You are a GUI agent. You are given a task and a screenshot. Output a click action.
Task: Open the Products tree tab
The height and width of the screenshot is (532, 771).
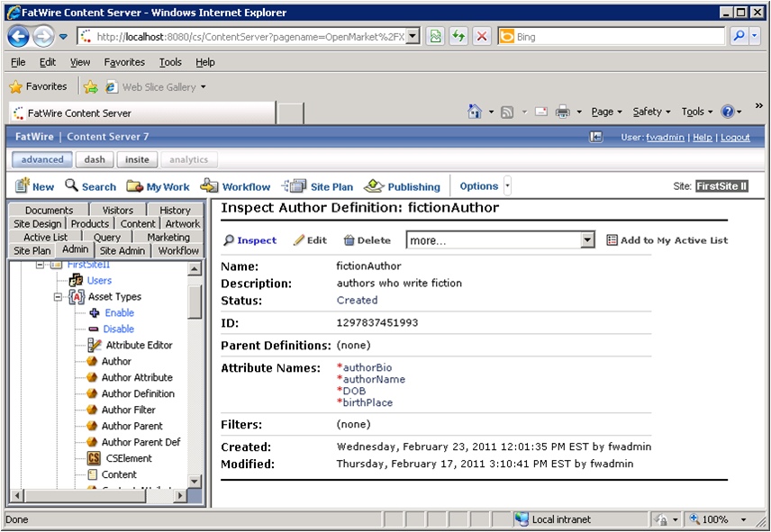point(90,223)
